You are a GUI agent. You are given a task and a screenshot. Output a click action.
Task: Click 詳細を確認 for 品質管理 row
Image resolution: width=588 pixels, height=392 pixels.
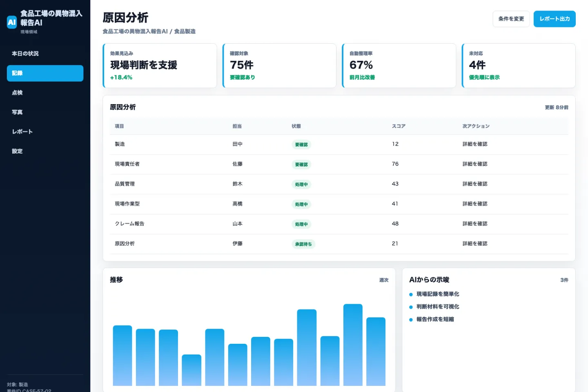475,184
